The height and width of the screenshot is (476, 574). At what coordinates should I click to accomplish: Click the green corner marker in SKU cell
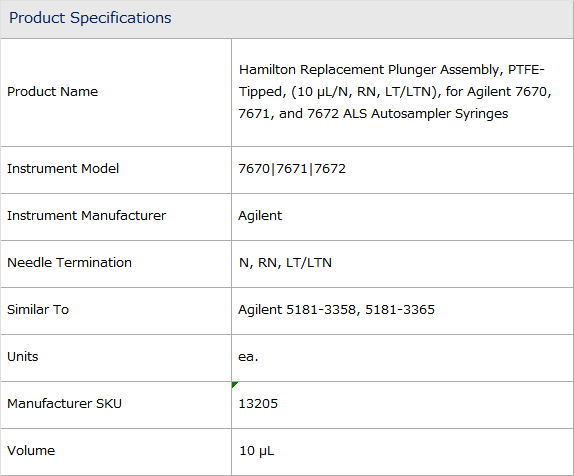(x=234, y=384)
